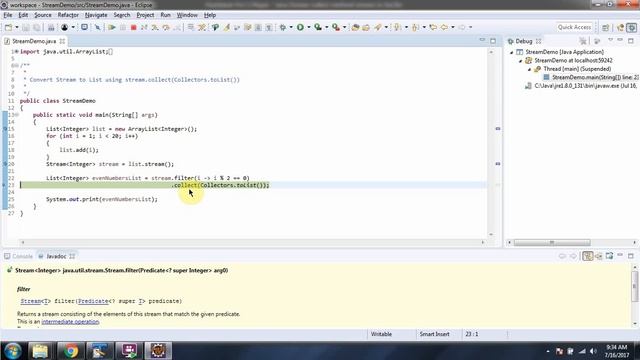Click the Step Return icon
This screenshot has height=360, width=640.
(x=177, y=27)
